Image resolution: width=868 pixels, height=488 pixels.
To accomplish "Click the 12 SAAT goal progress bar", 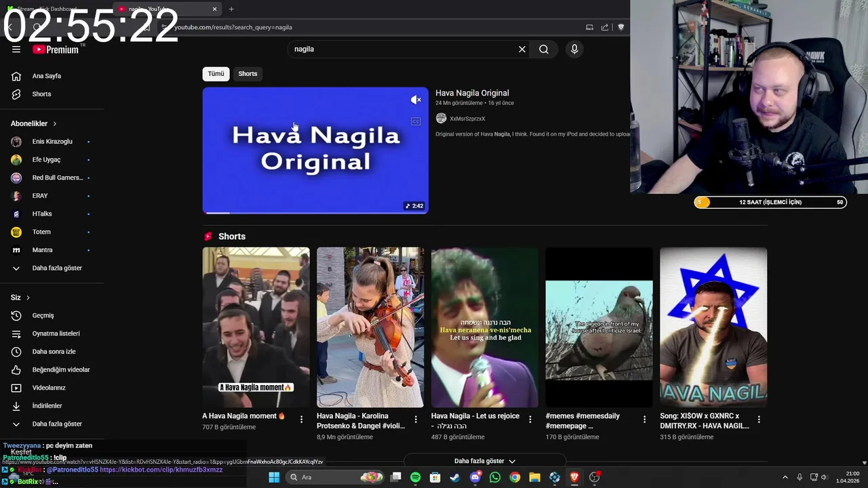I will pos(770,202).
